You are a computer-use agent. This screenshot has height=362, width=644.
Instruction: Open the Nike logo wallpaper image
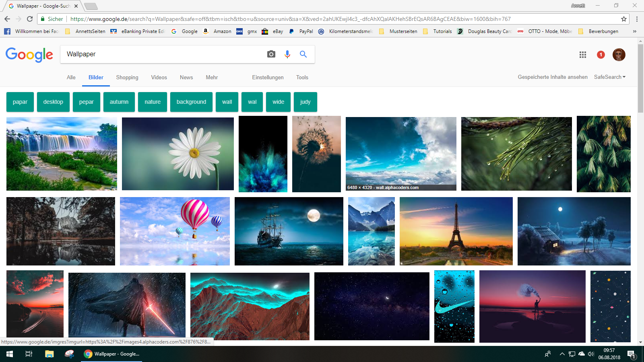coord(454,306)
